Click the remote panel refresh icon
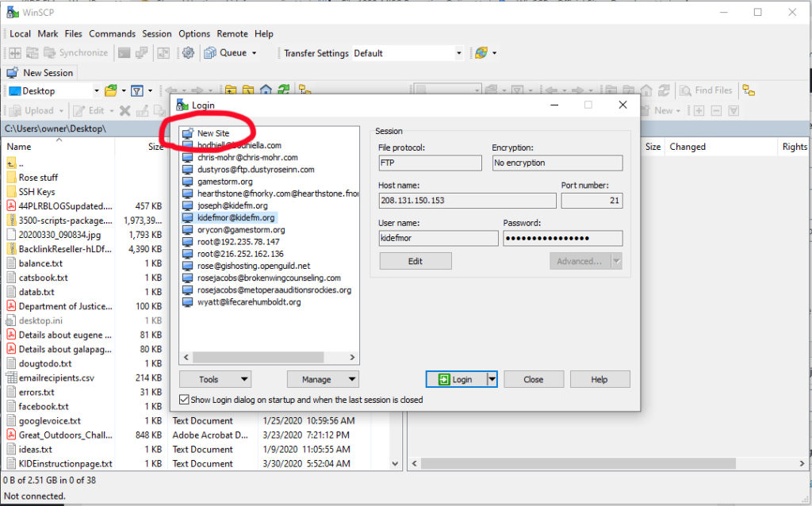Screen dimensions: 812x506 [664, 90]
